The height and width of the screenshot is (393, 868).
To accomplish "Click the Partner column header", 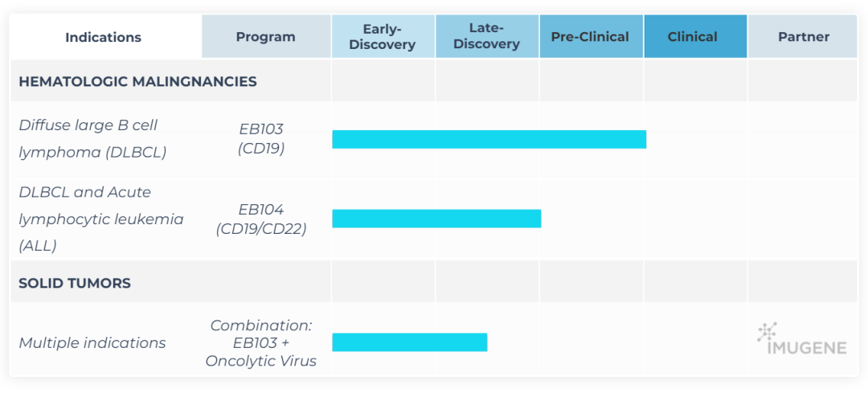I will click(x=803, y=37).
